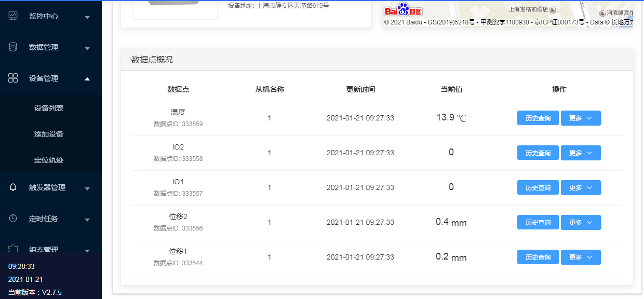Open 更多 dropdown for 位移1 row
The width and height of the screenshot is (644, 299).
[x=581, y=257]
